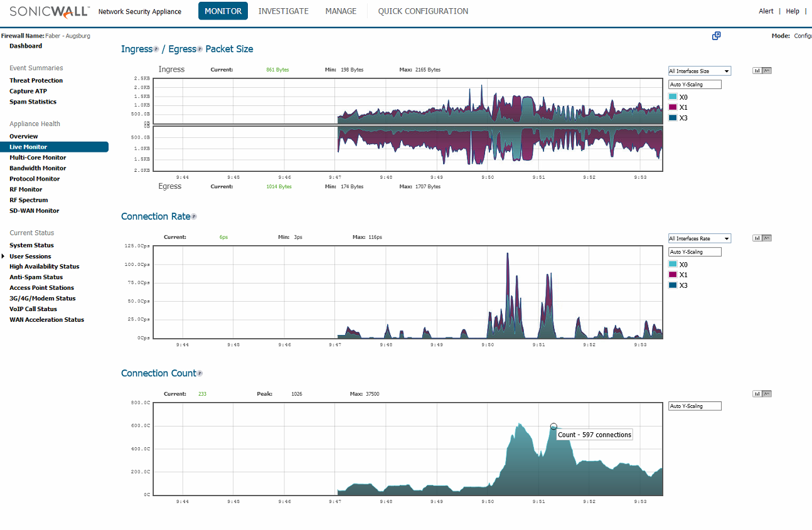Click the help icon beside Connection Rate
This screenshot has width=812, height=530.
coord(194,217)
